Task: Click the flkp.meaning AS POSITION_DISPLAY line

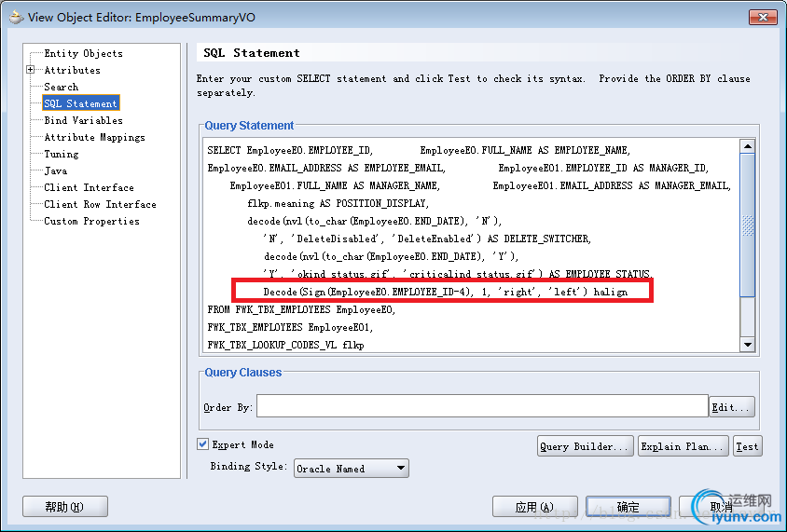Action: [x=338, y=203]
